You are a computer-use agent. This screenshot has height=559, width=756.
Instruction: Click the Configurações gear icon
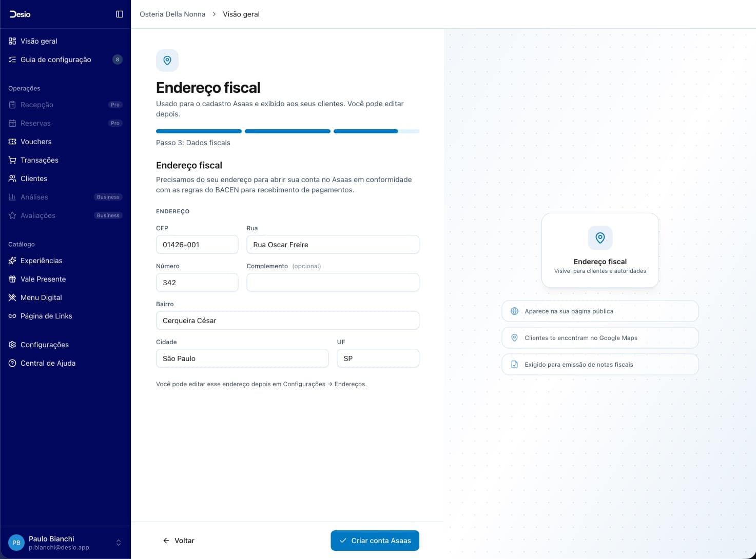click(12, 345)
